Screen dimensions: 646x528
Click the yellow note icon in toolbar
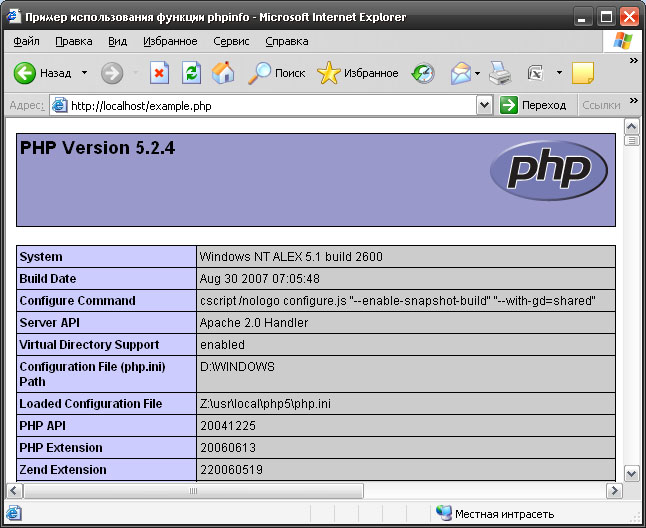click(583, 73)
